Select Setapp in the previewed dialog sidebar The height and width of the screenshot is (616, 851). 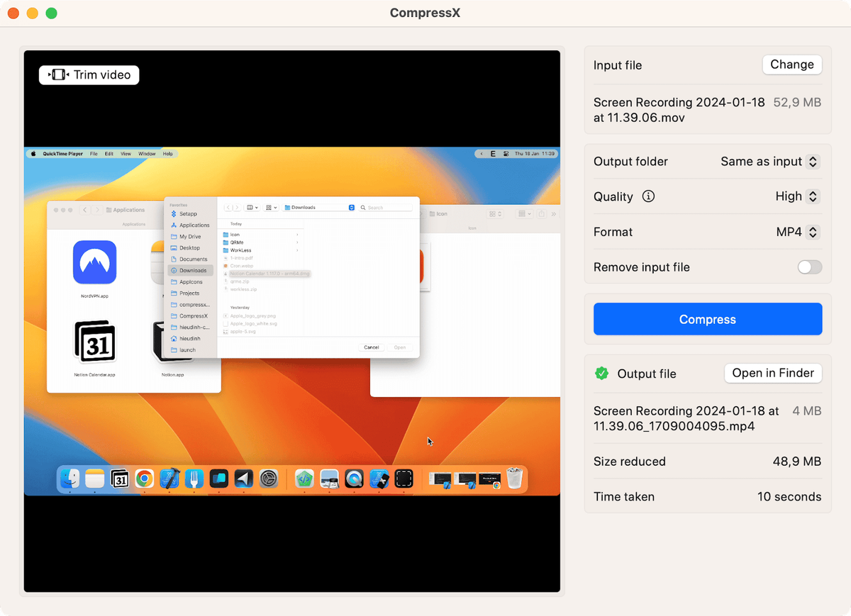189,214
